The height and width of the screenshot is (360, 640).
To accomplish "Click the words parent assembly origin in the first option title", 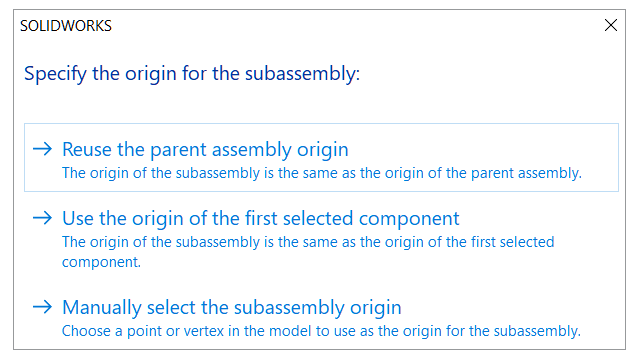I will (x=249, y=149).
